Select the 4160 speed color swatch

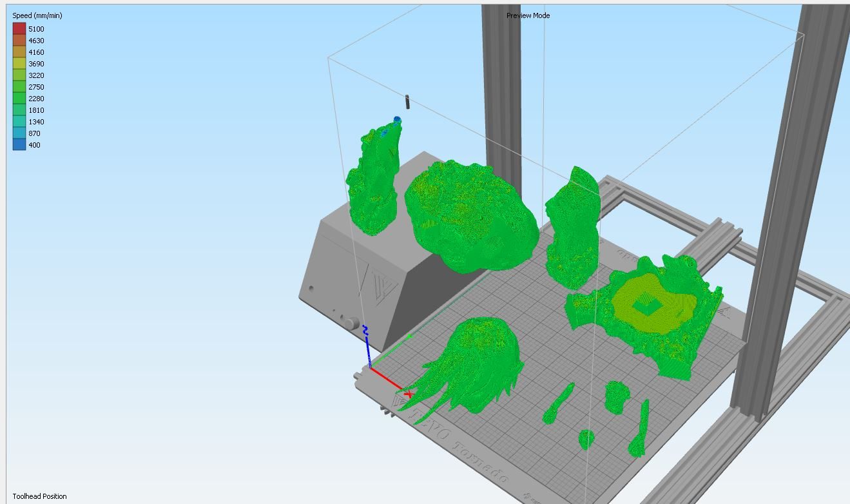tap(19, 52)
